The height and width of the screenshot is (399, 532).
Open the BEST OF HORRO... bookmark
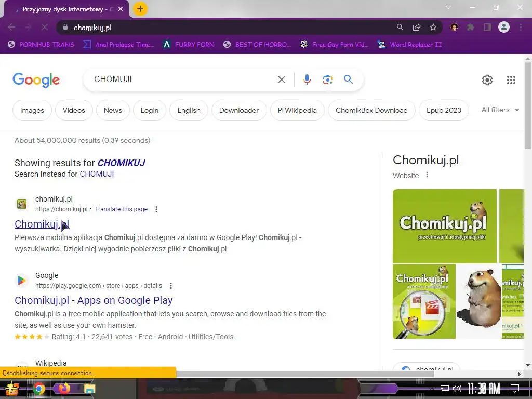pyautogui.click(x=258, y=45)
